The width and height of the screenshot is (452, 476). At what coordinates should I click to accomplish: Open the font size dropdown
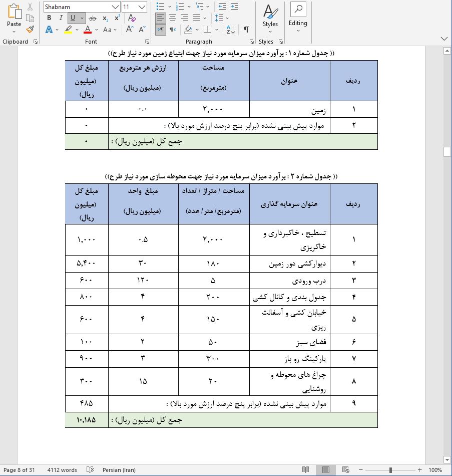pyautogui.click(x=141, y=6)
